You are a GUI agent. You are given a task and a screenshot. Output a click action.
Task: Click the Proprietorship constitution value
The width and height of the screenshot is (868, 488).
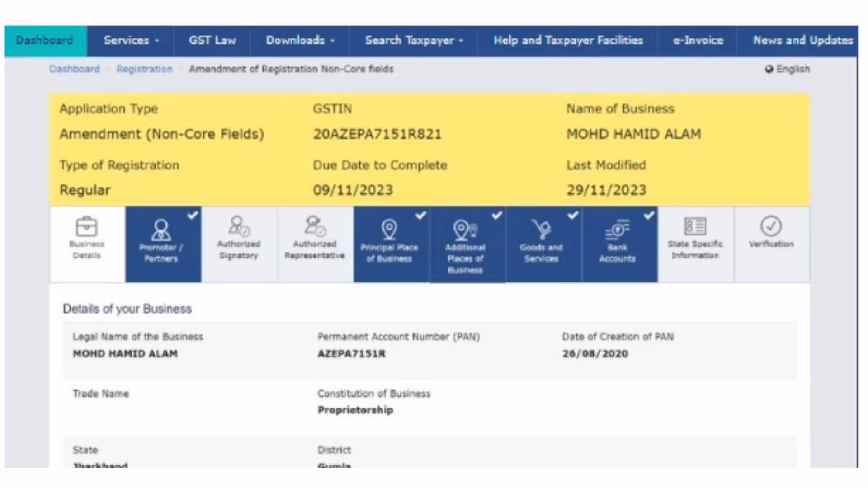point(355,410)
